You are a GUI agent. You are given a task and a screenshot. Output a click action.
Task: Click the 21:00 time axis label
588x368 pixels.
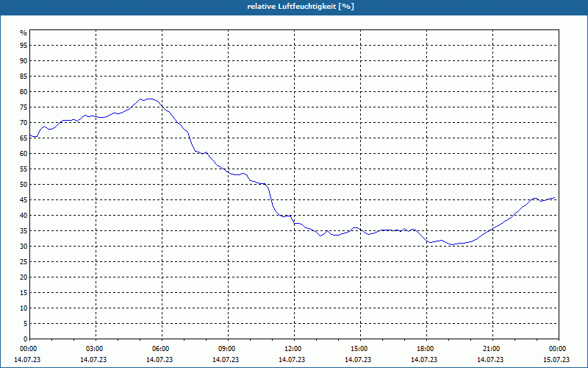pos(492,349)
